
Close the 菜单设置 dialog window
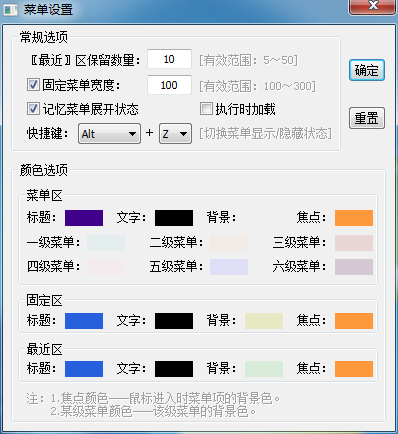373,7
